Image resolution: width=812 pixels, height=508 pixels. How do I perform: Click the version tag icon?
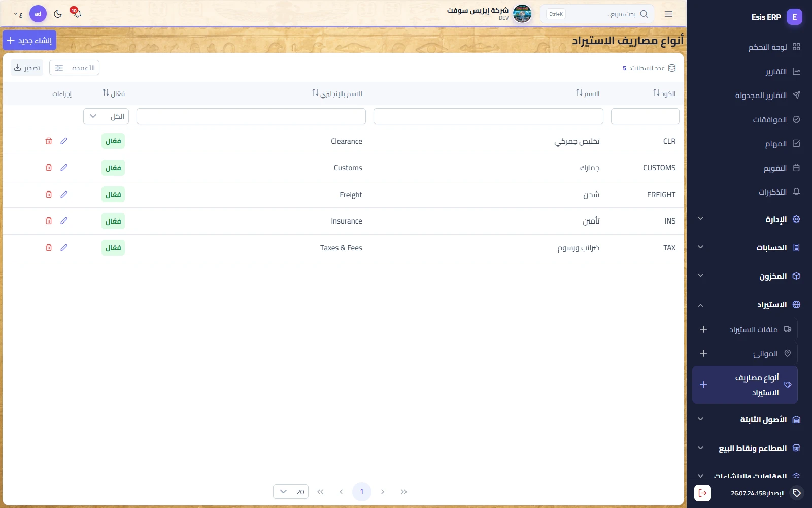point(797,493)
